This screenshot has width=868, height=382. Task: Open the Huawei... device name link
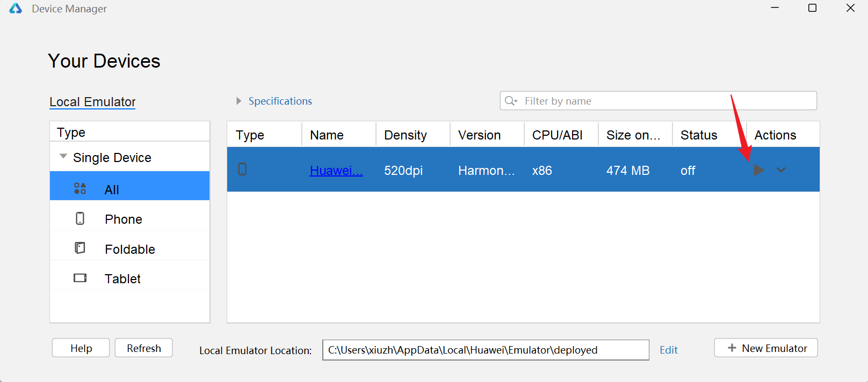click(336, 171)
